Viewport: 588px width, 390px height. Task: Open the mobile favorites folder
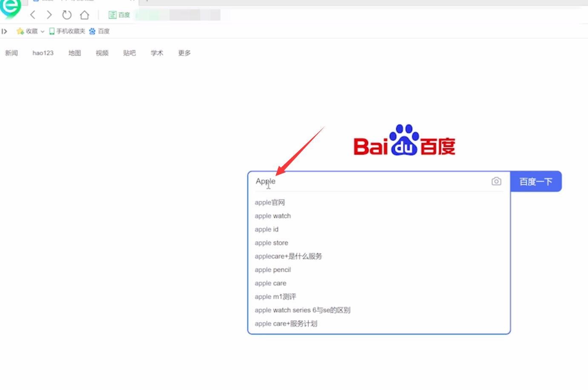pos(67,31)
